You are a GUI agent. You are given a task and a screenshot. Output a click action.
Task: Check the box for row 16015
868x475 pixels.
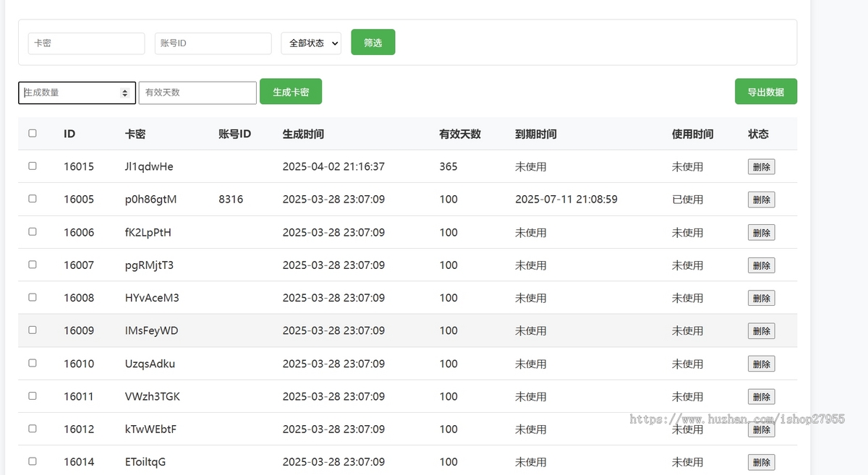[x=33, y=166]
